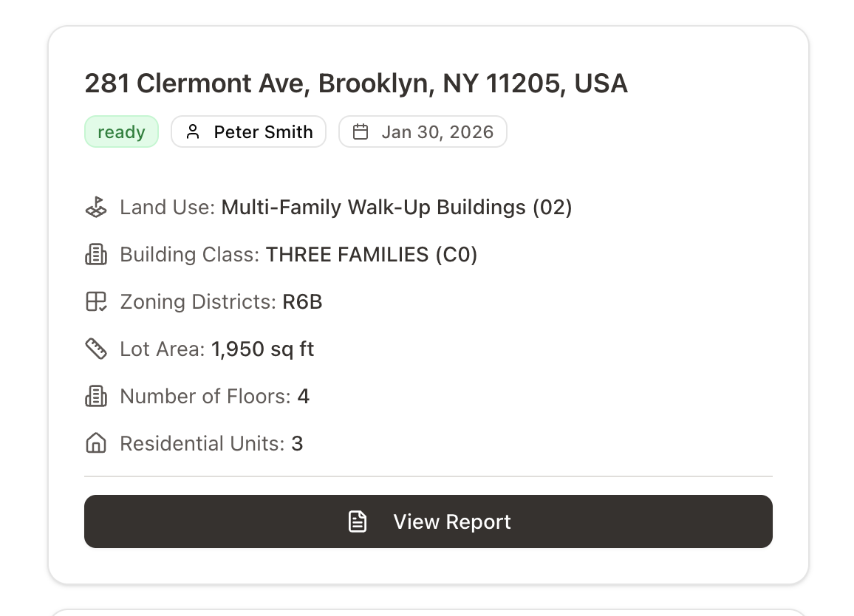Click the Lot Area ruler icon
This screenshot has width=854, height=616.
[x=96, y=349]
